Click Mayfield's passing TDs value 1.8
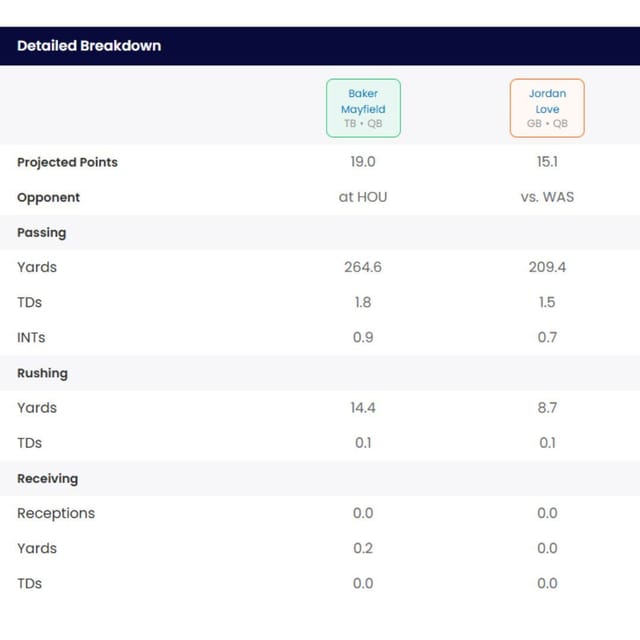Viewport: 640px width, 640px height. 363,302
